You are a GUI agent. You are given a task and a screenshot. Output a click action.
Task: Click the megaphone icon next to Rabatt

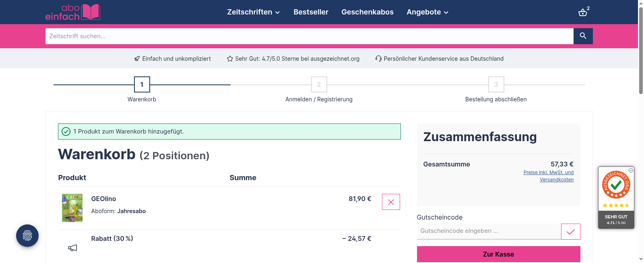click(72, 248)
